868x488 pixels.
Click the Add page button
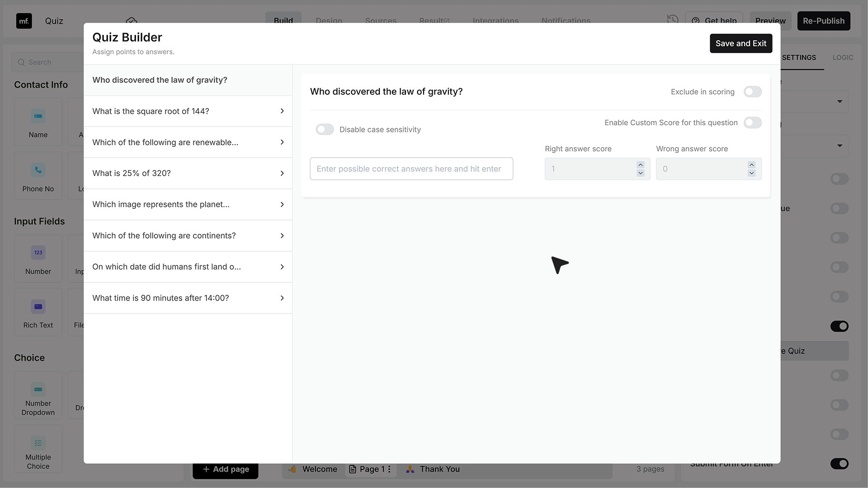click(x=226, y=469)
